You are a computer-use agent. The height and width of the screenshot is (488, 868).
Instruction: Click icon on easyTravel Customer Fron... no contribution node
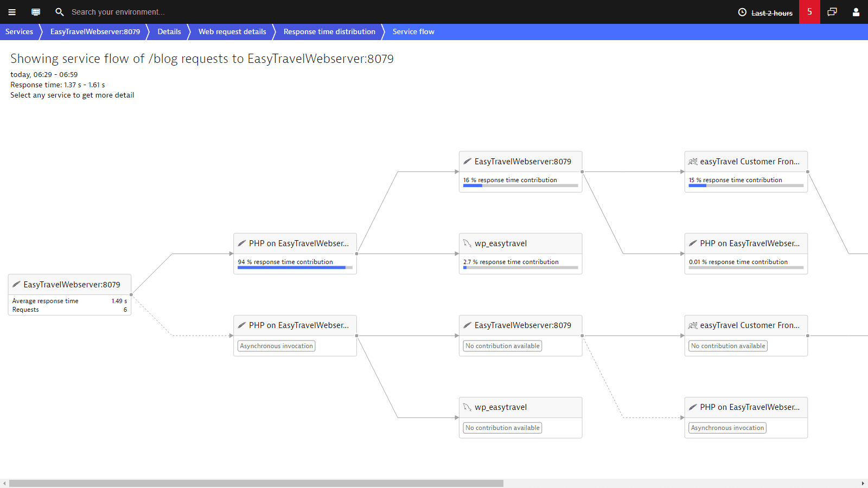[693, 325]
